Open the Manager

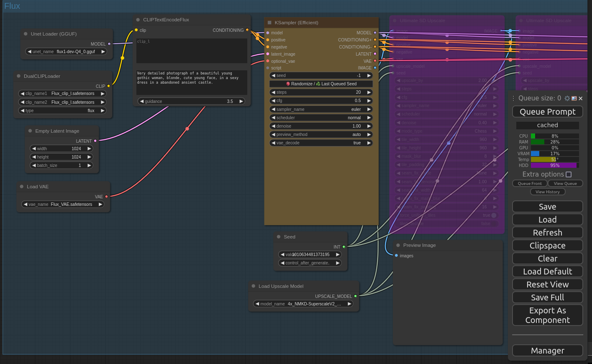(547, 351)
